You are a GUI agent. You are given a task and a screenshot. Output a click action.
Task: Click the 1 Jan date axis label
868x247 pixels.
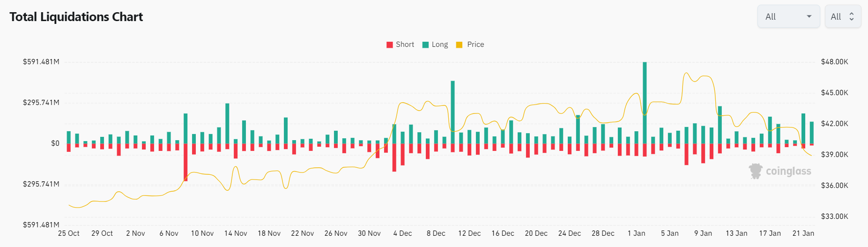point(636,233)
